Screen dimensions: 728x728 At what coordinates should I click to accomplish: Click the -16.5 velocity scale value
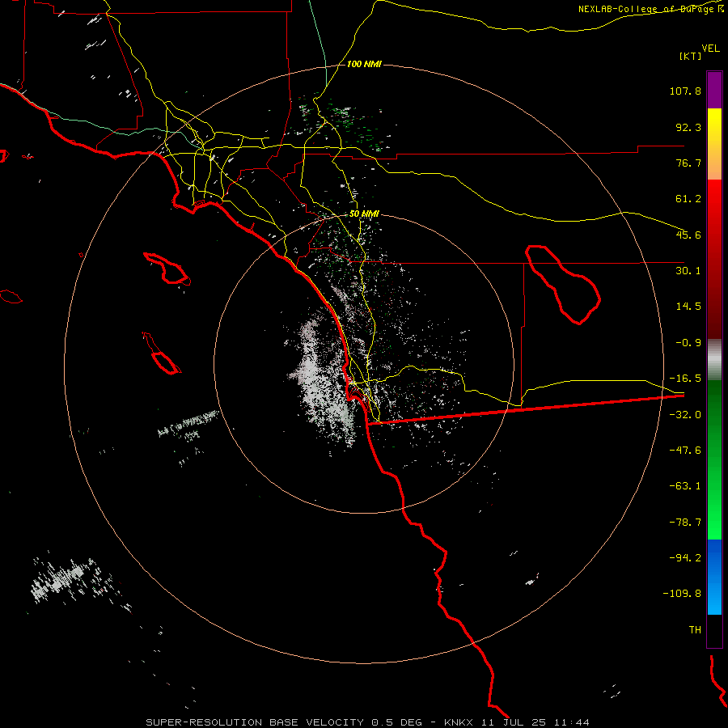pos(685,379)
